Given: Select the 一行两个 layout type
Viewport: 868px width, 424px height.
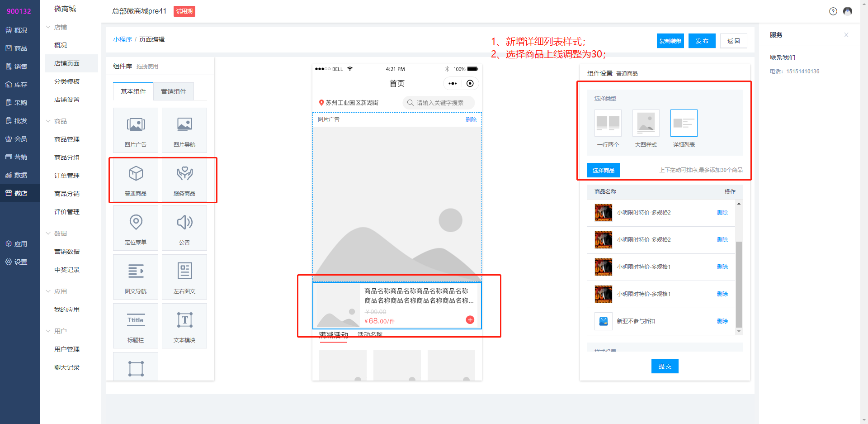Looking at the screenshot, I should [608, 124].
